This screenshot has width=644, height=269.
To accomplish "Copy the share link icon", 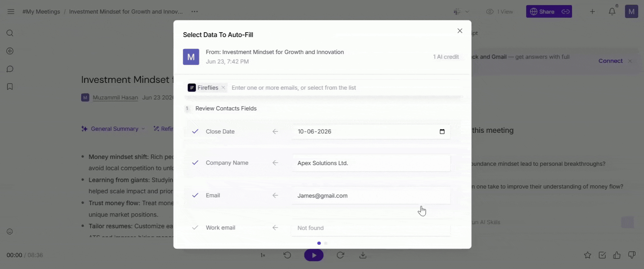I will (x=566, y=12).
